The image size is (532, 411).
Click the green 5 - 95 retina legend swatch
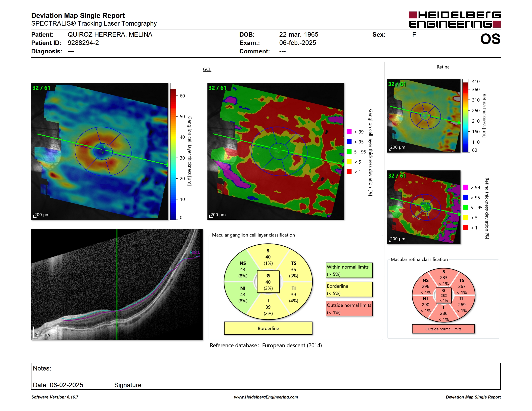[465, 208]
